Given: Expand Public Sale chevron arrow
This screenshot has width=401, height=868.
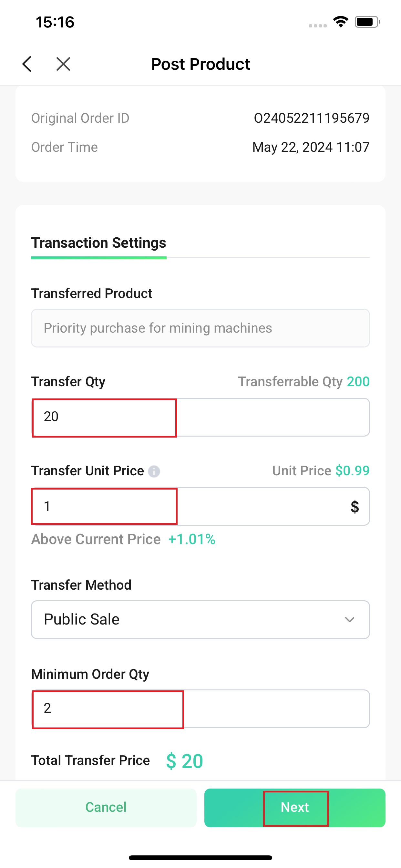Looking at the screenshot, I should (349, 620).
